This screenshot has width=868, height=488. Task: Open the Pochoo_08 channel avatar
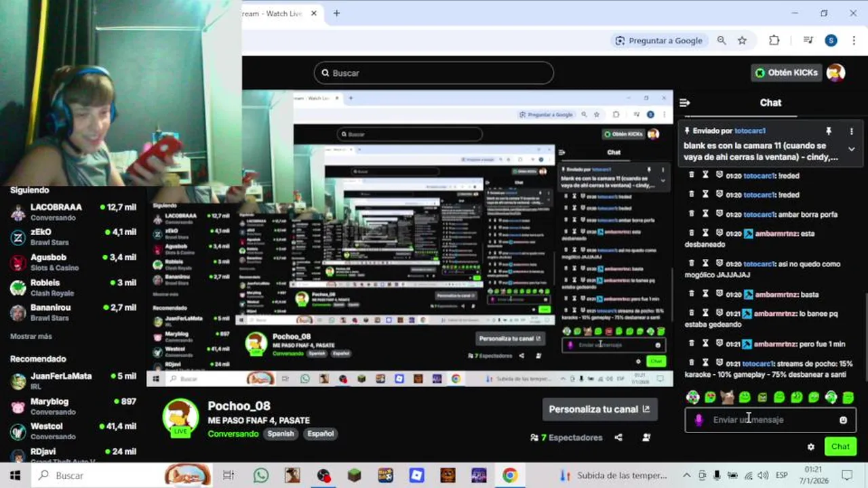180,417
